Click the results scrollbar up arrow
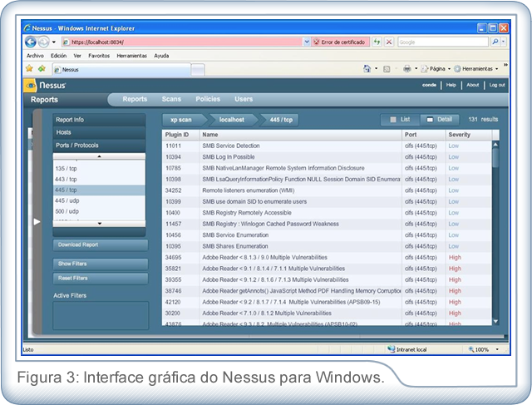Screen dimensions: 532x405 coord(495,145)
